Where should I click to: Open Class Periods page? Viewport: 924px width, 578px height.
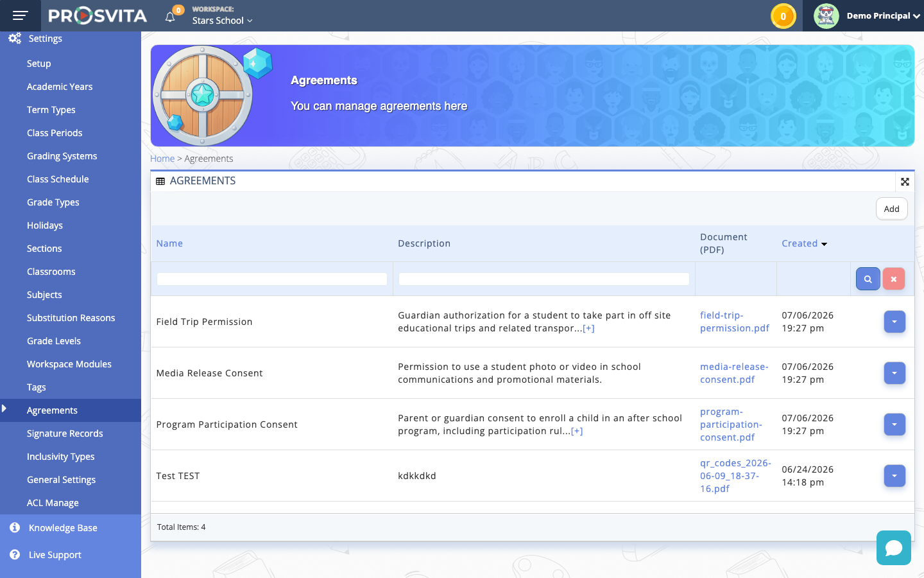55,133
